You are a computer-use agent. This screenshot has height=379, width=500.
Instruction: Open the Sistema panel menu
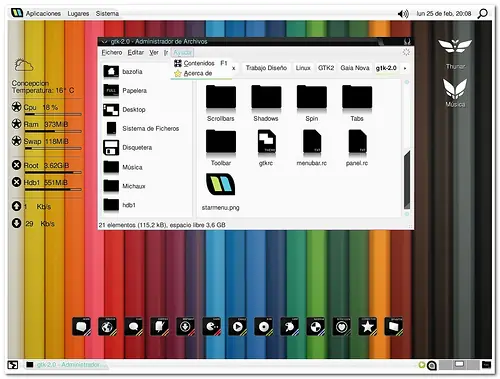tap(107, 14)
